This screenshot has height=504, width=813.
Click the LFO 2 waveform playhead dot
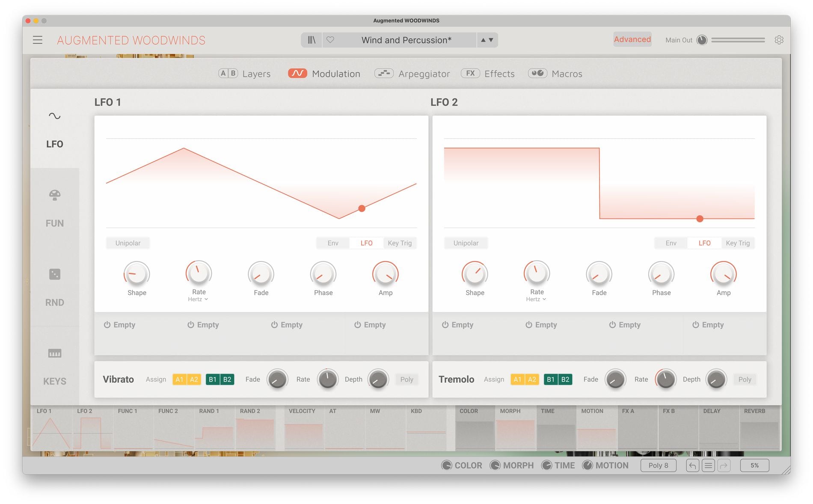[700, 219]
